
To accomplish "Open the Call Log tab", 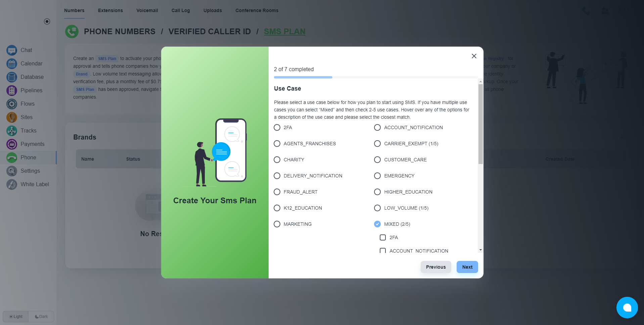I will tap(181, 10).
